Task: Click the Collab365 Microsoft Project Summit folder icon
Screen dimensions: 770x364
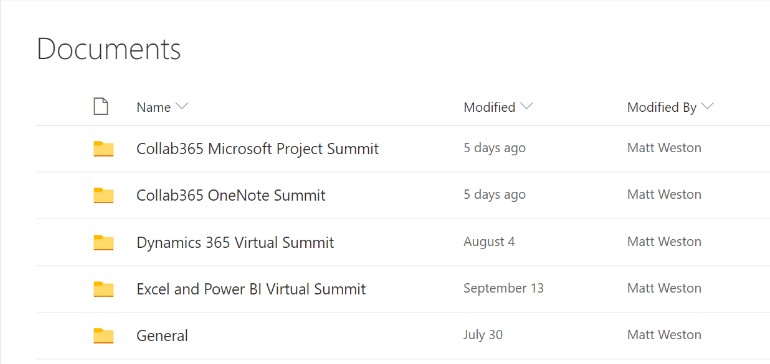Action: click(x=104, y=149)
